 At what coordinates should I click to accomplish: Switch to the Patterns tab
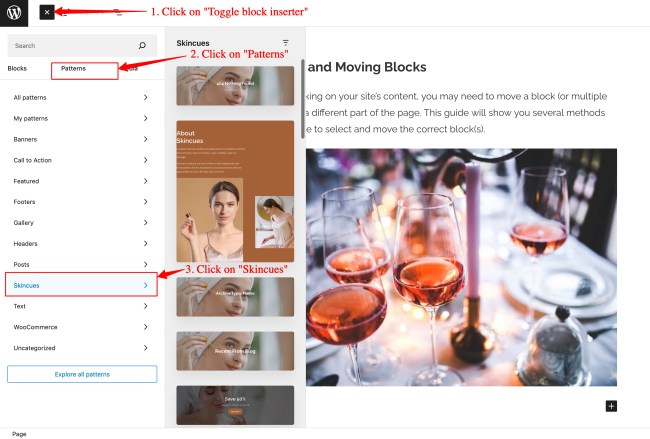pos(73,68)
